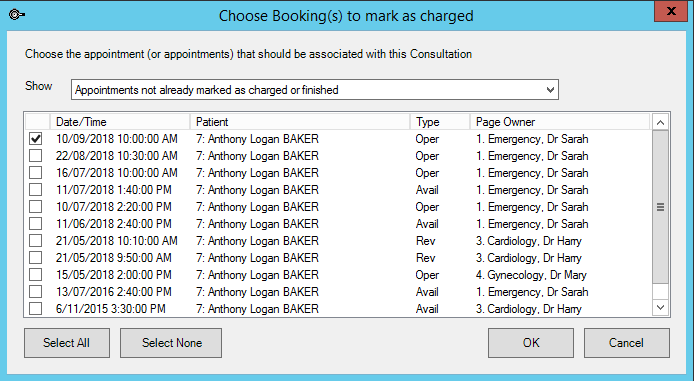Click the vertical scrollbar thumb
The image size is (694, 381).
tap(660, 207)
